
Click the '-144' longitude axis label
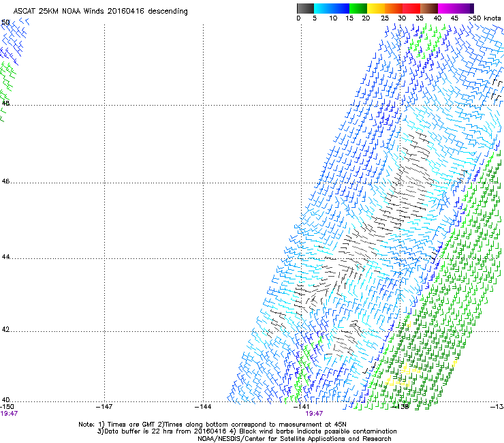203,407
